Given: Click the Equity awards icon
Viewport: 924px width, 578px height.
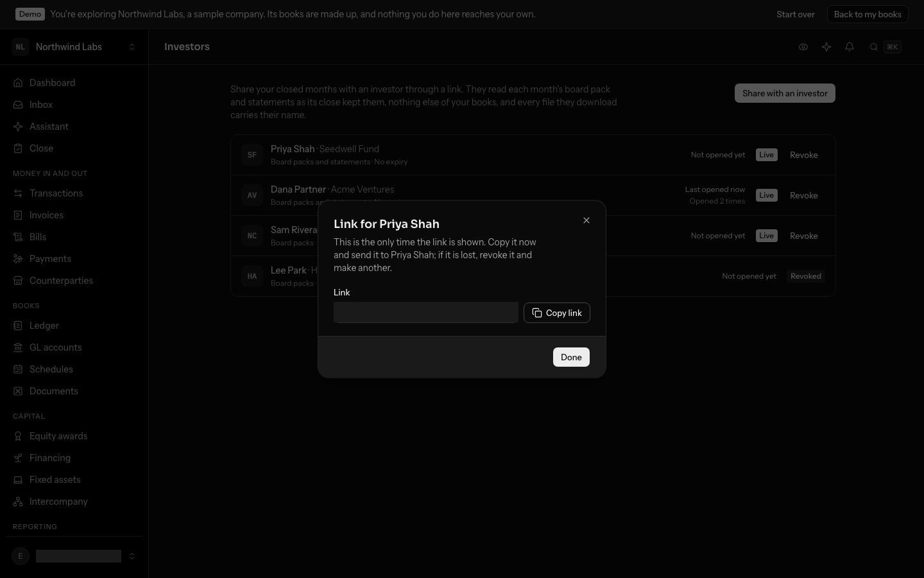Looking at the screenshot, I should [x=18, y=436].
